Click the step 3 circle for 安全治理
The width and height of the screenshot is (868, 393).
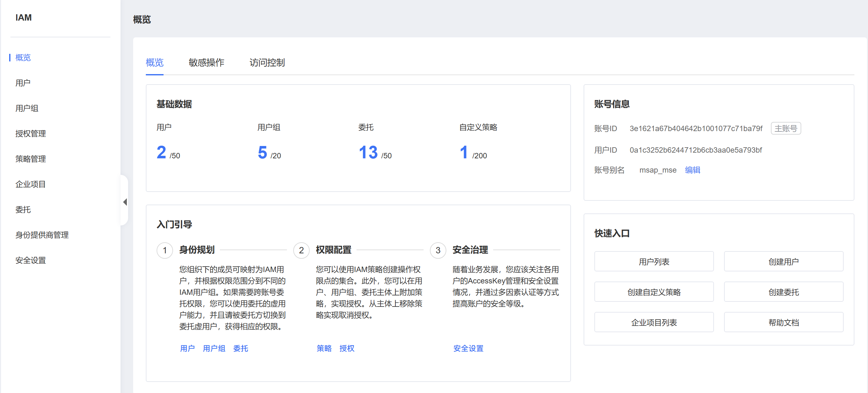[x=438, y=250]
